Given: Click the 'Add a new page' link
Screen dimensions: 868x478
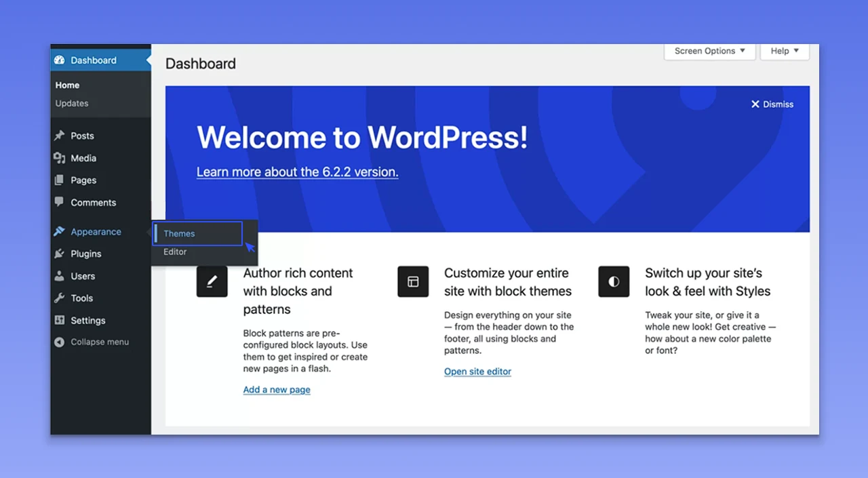Looking at the screenshot, I should click(277, 390).
